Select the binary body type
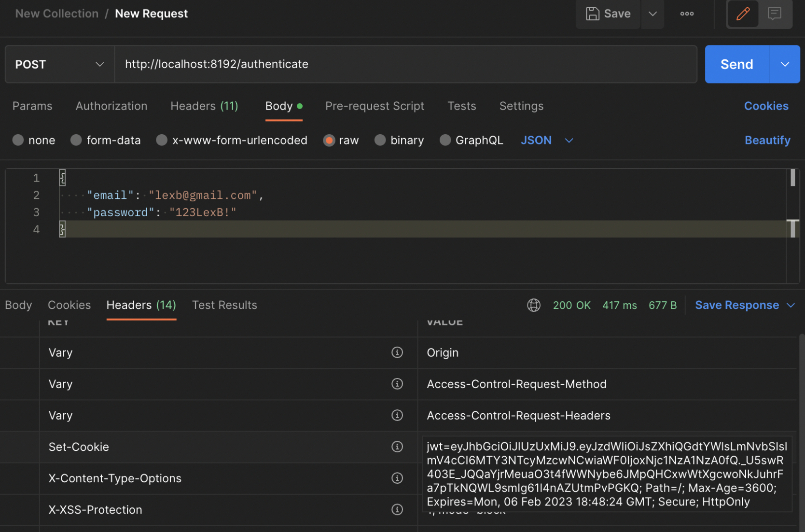This screenshot has width=805, height=532. 380,140
